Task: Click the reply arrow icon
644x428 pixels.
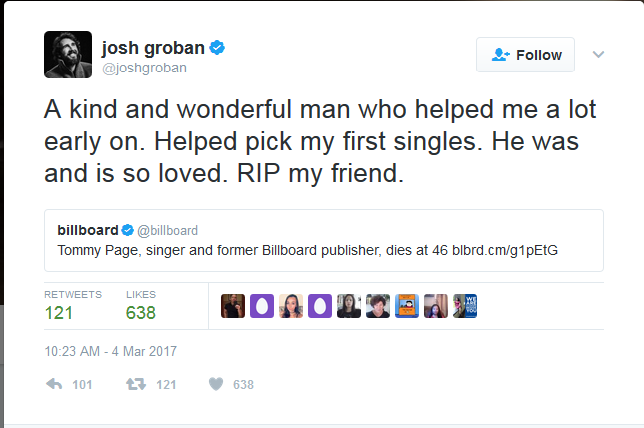Action: point(55,384)
